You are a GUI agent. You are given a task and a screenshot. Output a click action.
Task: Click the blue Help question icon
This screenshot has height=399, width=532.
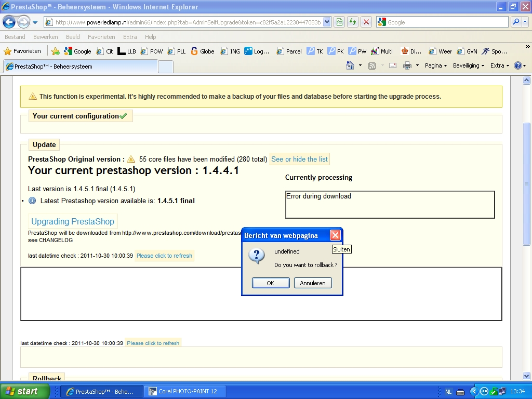[518, 65]
